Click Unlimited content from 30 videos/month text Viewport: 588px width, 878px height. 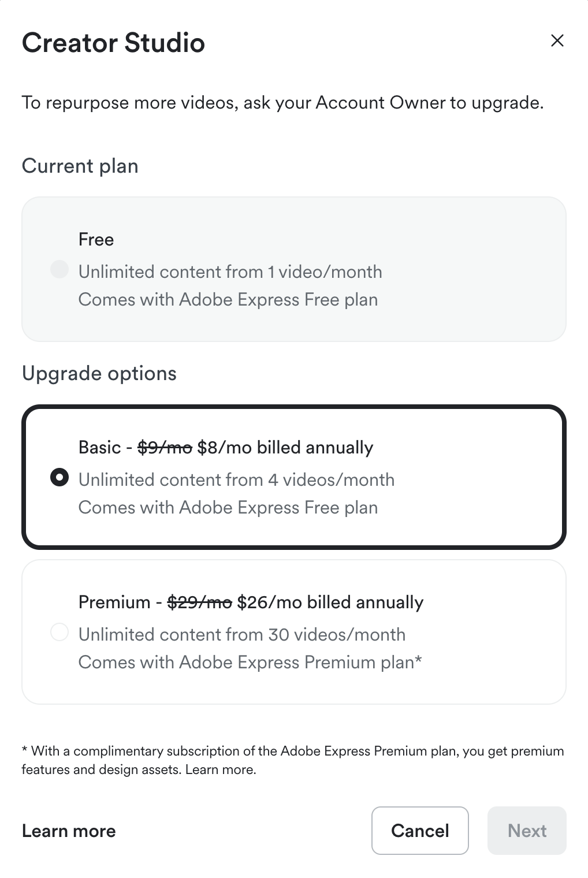pos(242,634)
